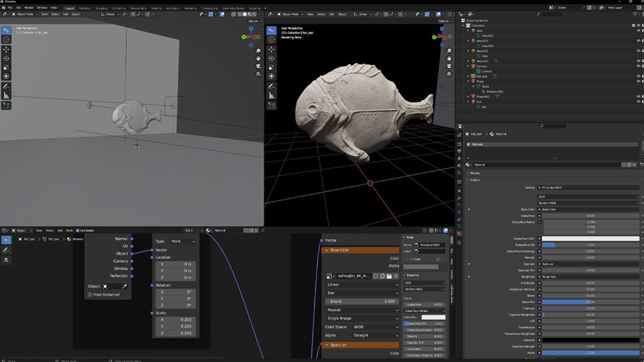
Task: Click the Add Cube tool in left viewport
Action: coord(7,106)
